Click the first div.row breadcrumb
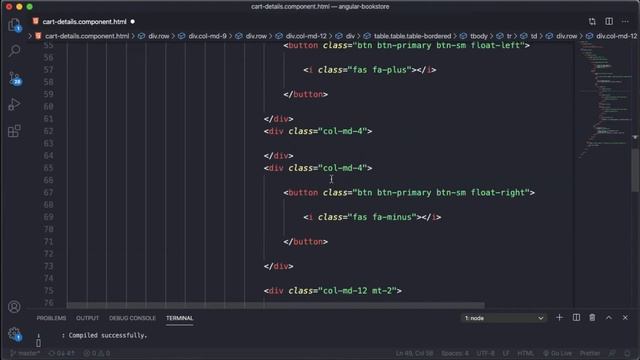This screenshot has width=640, height=360. [x=158, y=36]
